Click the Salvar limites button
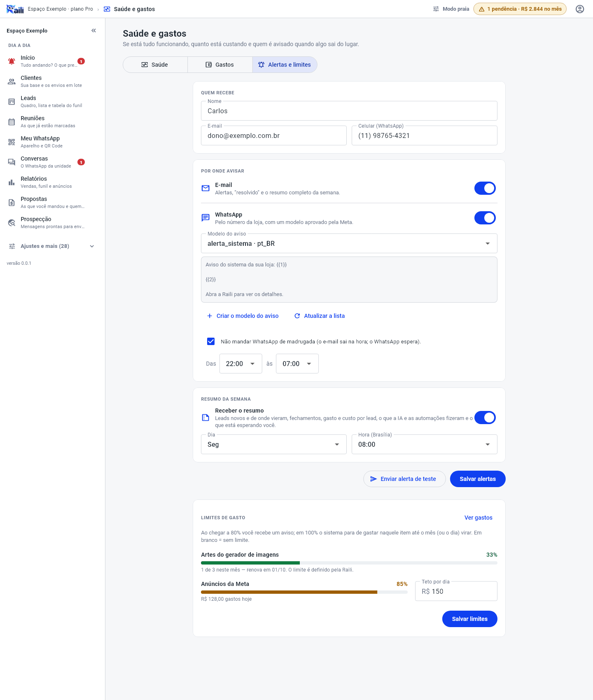Image resolution: width=593 pixels, height=700 pixels. (470, 619)
